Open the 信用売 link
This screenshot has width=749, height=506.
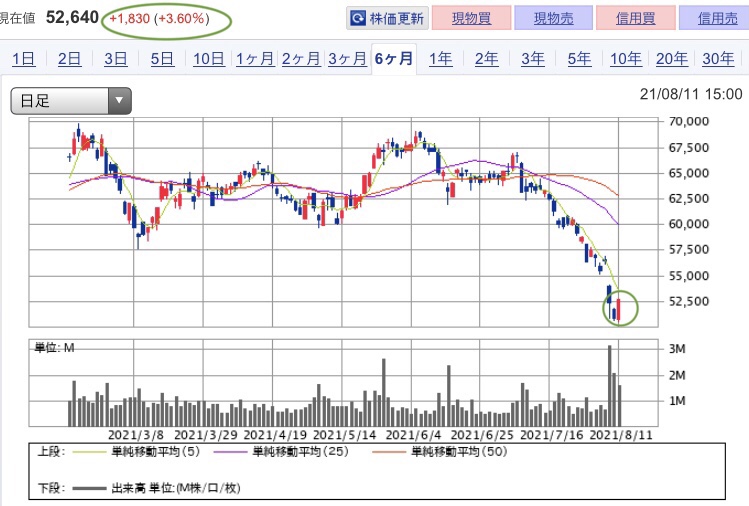717,18
